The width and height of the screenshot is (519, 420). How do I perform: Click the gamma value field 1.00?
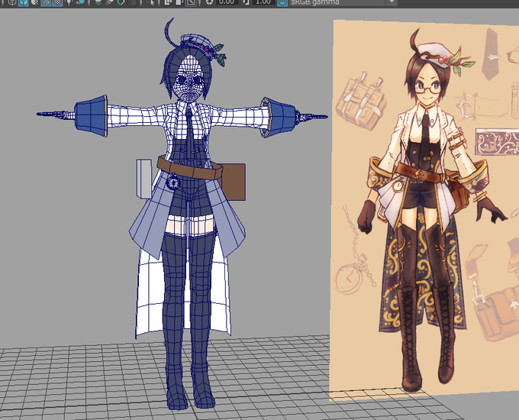tap(263, 2)
